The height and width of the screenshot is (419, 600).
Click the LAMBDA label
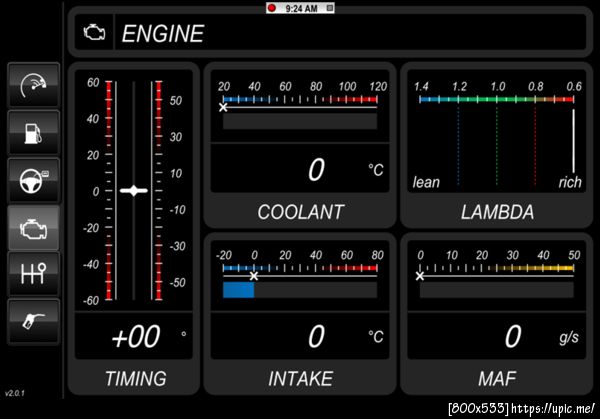click(497, 212)
